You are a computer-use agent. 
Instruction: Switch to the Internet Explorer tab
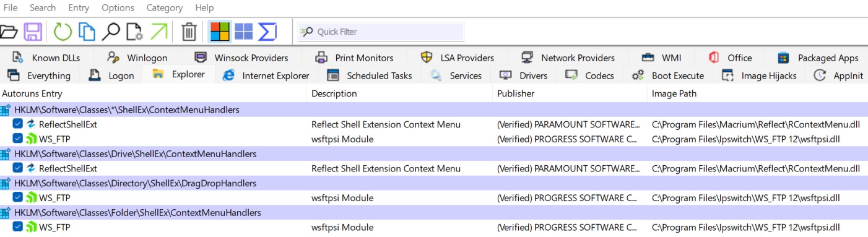click(x=266, y=75)
